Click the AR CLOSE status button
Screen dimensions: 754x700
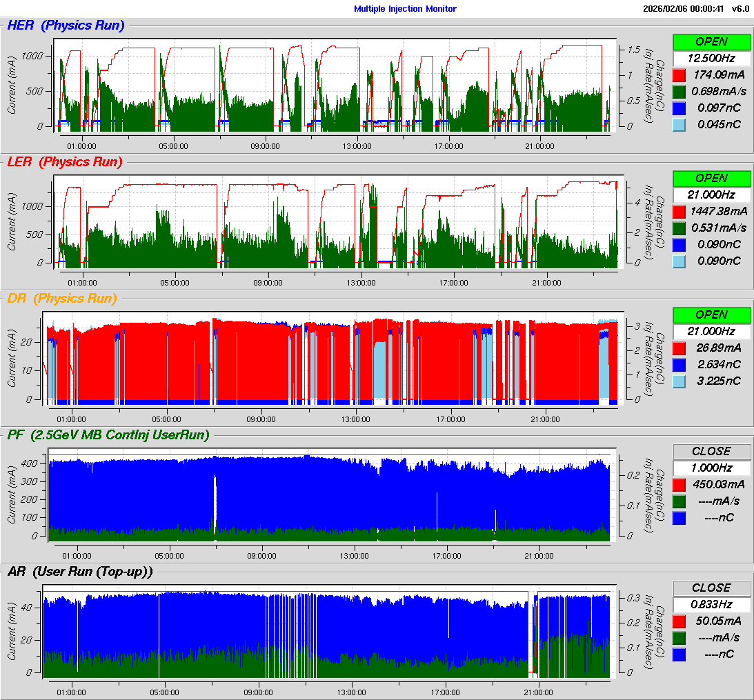[x=711, y=588]
